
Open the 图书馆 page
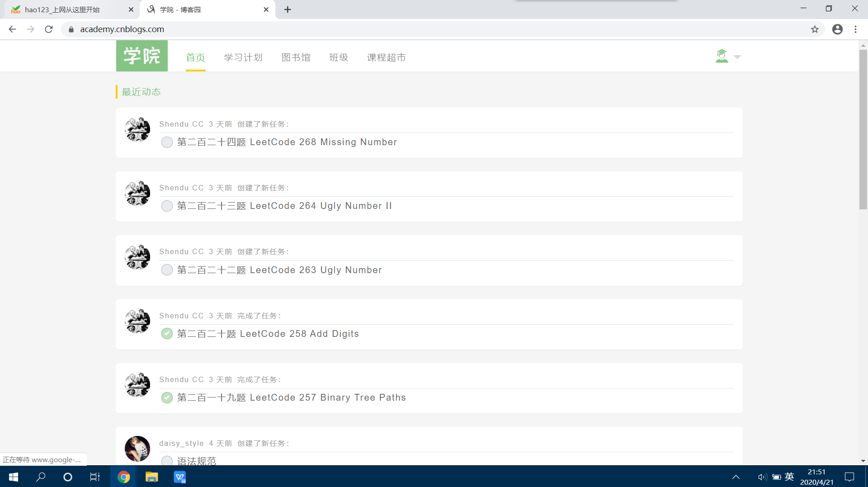point(296,57)
